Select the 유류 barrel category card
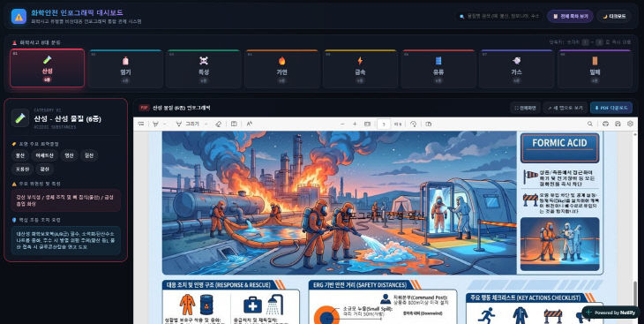This screenshot has width=644, height=324. pos(438,69)
